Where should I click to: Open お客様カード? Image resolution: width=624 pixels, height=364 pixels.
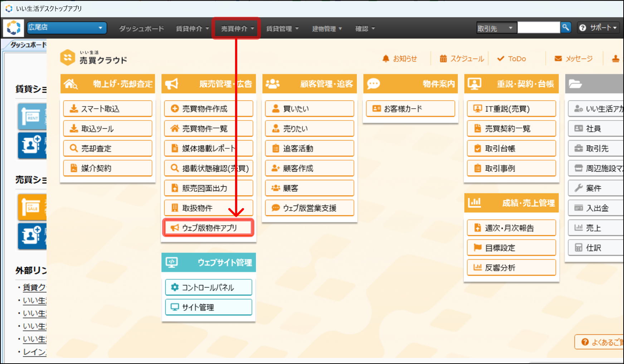pos(410,109)
